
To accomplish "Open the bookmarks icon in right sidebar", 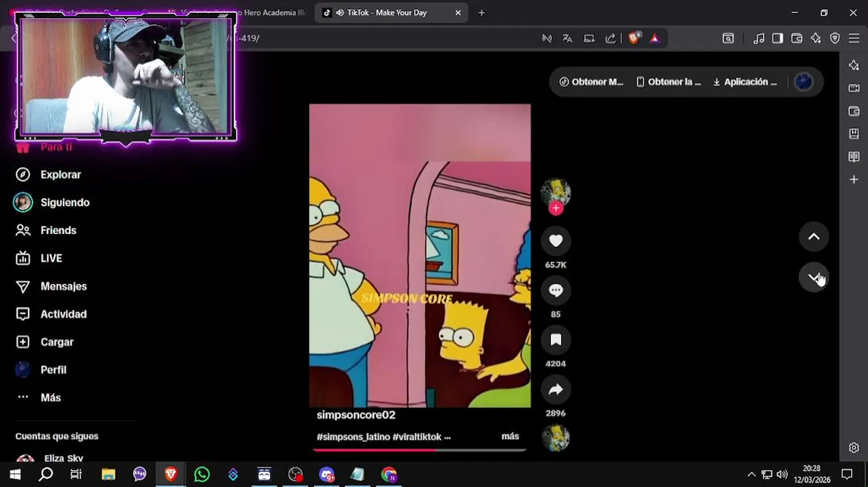I will [854, 134].
